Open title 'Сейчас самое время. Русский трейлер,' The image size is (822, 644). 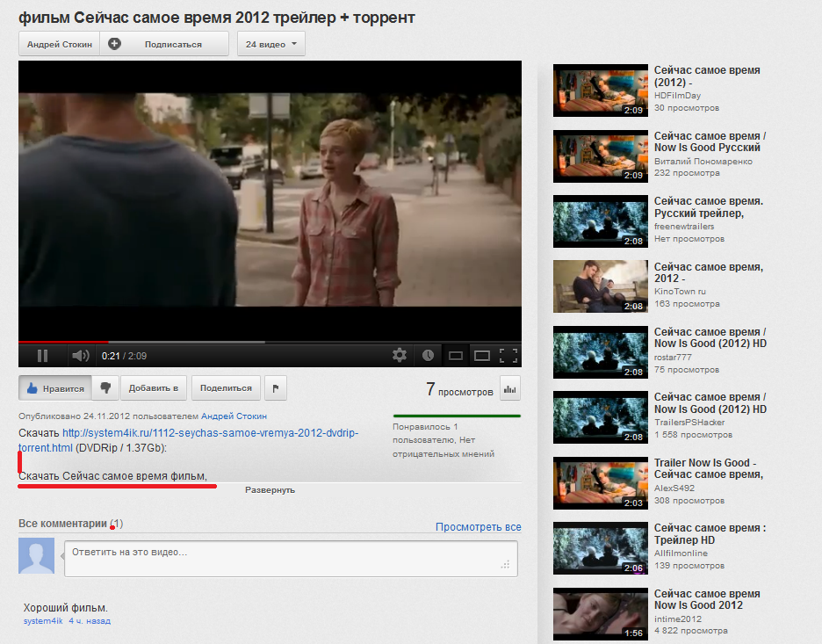[708, 207]
